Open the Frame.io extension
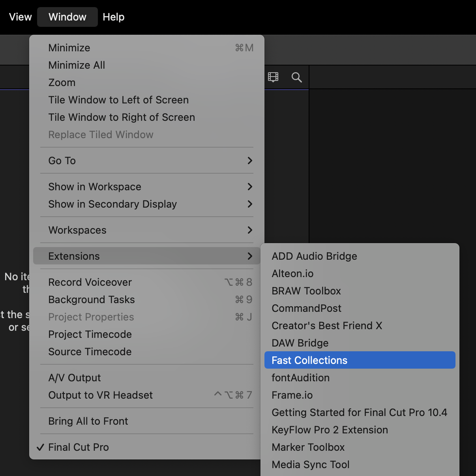Viewport: 476px width, 476px height. coord(292,395)
